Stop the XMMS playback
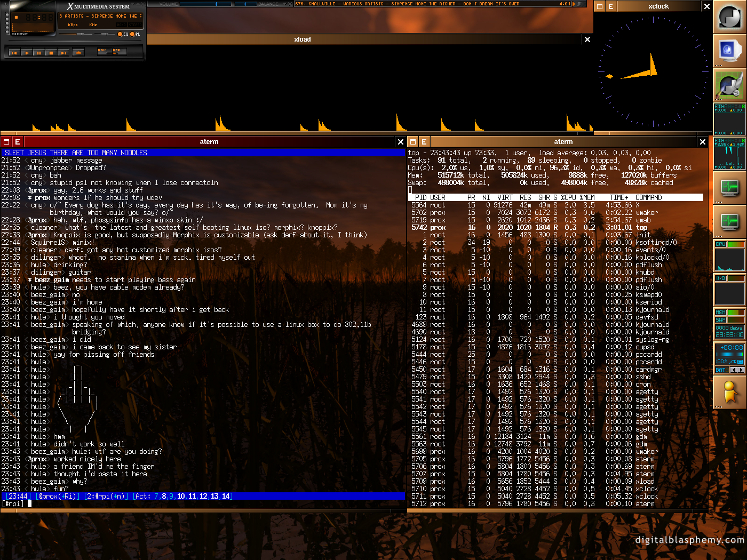 pos(51,53)
